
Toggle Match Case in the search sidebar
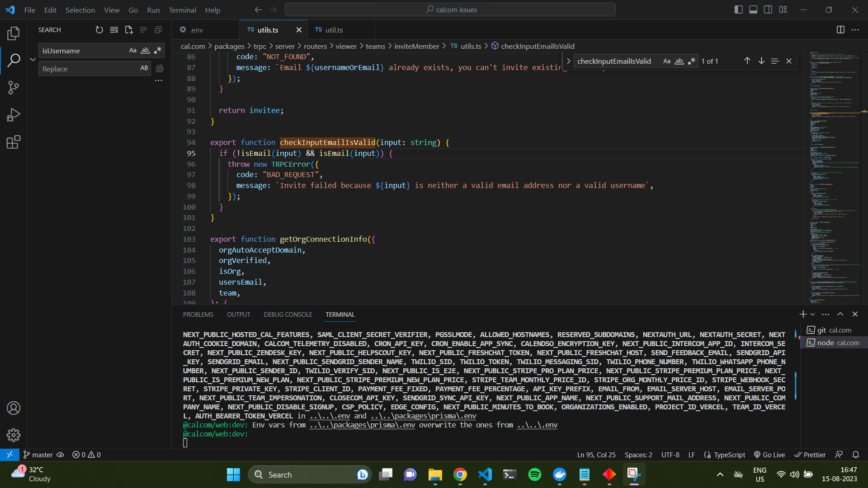coord(133,50)
